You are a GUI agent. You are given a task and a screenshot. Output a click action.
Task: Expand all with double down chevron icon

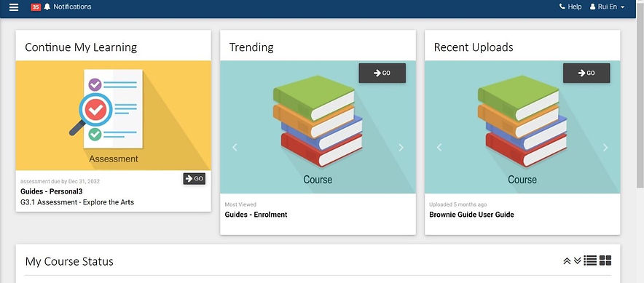[x=578, y=261]
